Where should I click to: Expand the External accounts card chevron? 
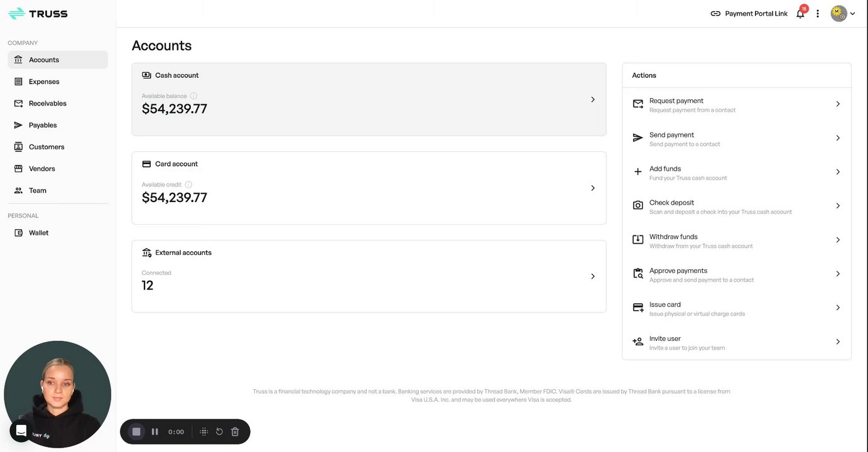[x=592, y=276]
